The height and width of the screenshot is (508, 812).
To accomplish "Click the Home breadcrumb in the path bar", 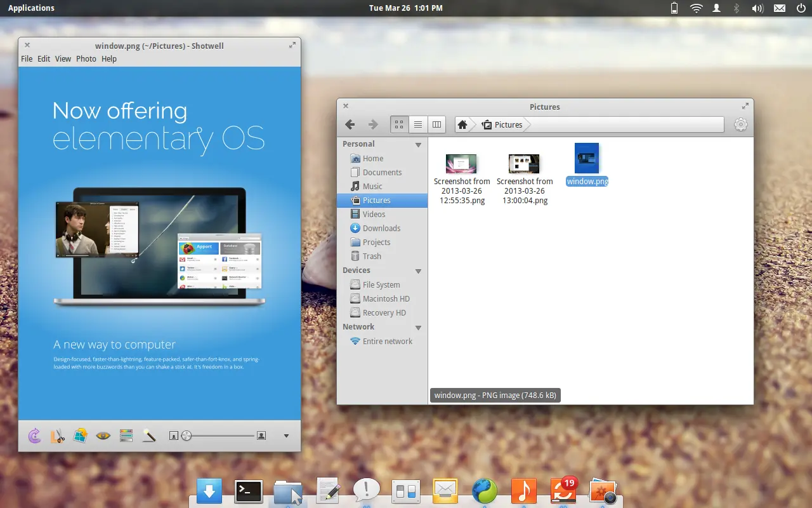I will 462,124.
